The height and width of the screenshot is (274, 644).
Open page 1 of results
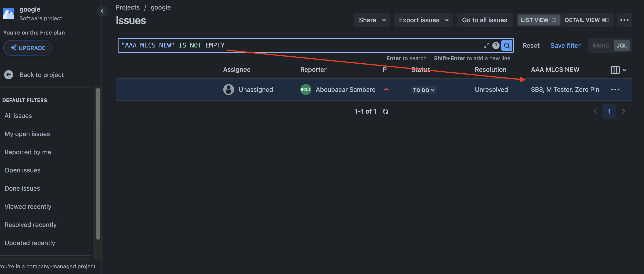coord(609,111)
